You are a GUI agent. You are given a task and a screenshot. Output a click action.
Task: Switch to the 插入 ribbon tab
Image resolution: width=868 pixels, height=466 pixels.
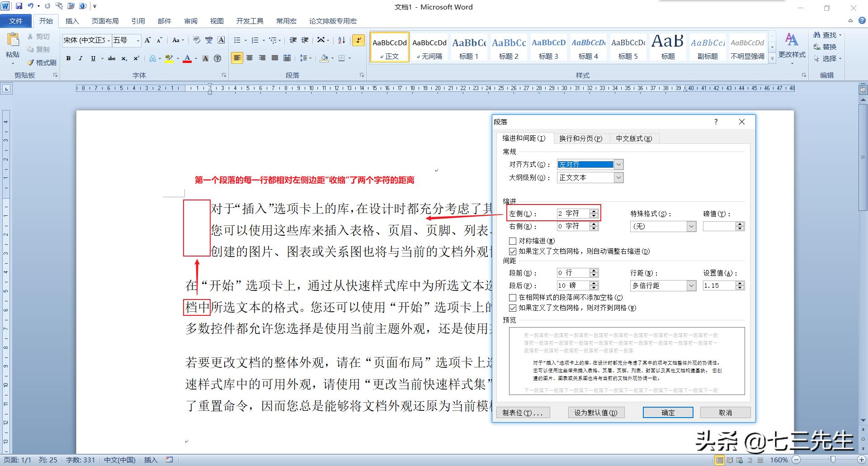pyautogui.click(x=72, y=21)
